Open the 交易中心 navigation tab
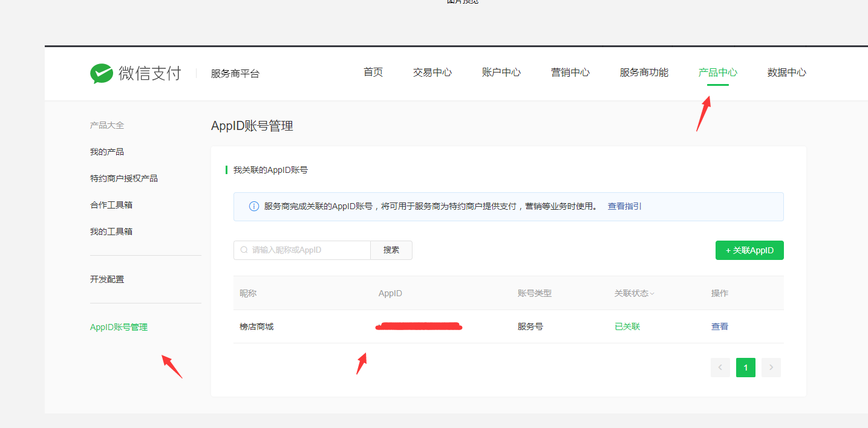This screenshot has width=868, height=428. [432, 73]
